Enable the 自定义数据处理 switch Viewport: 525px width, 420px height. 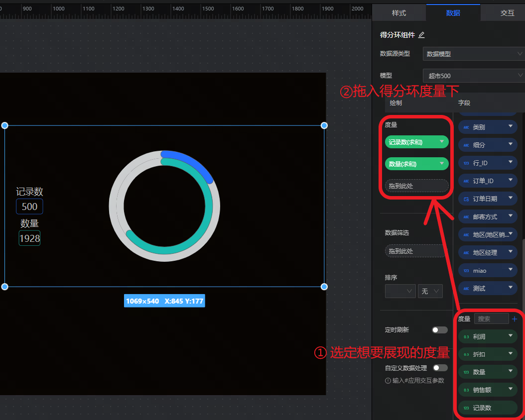(x=440, y=368)
